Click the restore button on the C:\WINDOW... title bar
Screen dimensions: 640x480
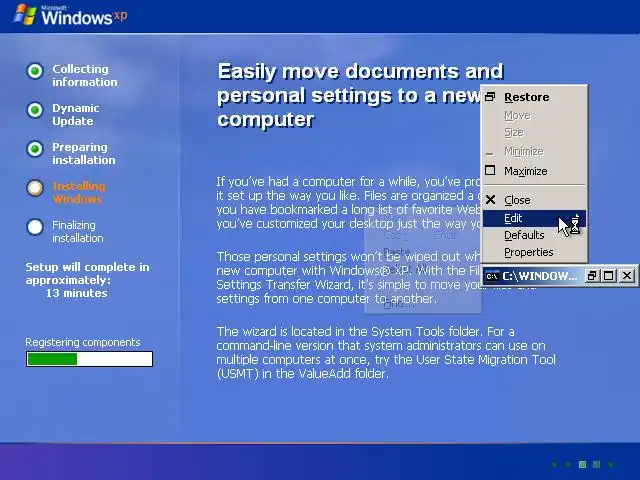[x=591, y=276]
